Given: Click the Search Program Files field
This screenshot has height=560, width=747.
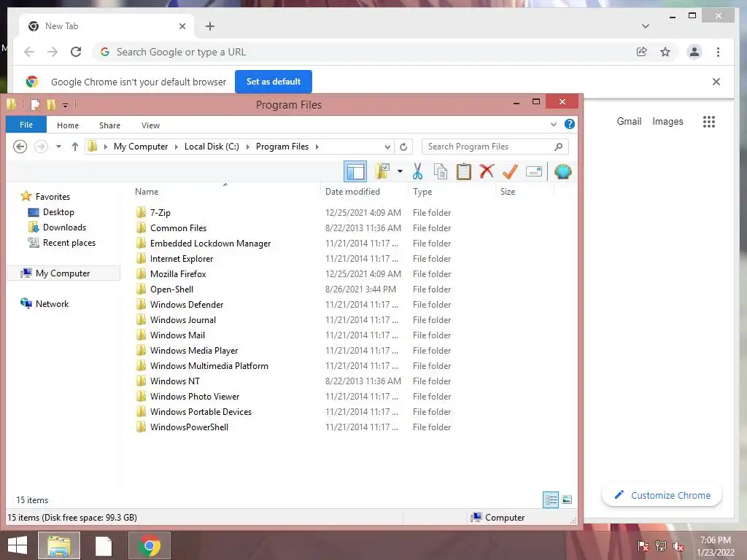Looking at the screenshot, I should click(495, 147).
